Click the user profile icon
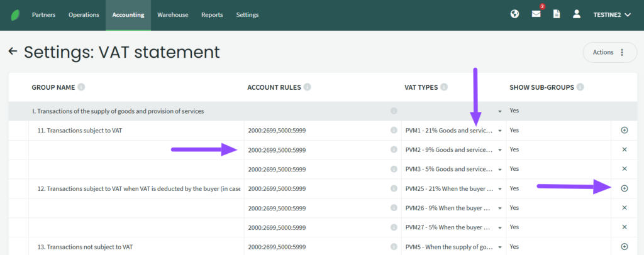The height and width of the screenshot is (255, 644). pos(577,14)
